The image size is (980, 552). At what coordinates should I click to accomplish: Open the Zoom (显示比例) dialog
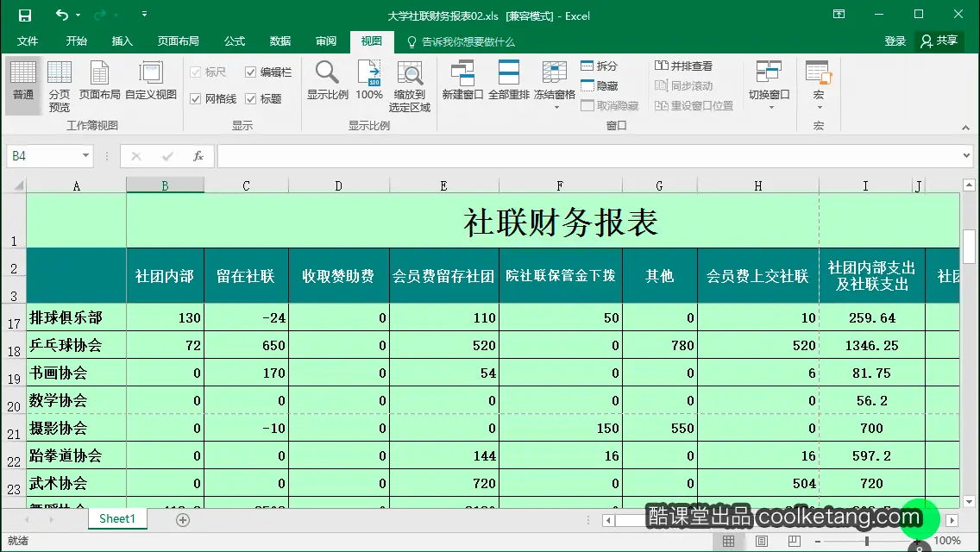coord(328,80)
